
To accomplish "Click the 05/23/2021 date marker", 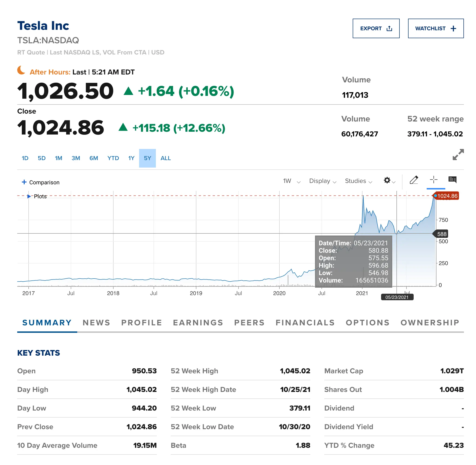I will pyautogui.click(x=397, y=297).
